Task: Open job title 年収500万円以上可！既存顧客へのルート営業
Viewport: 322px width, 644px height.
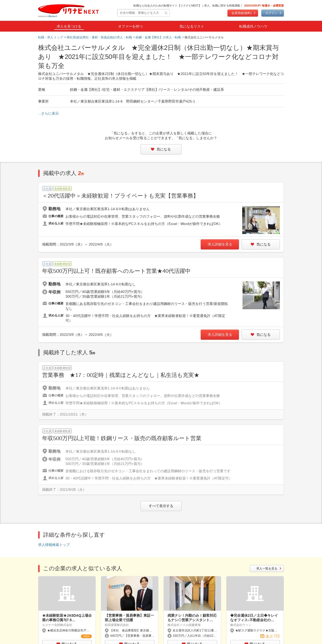Action: [x=116, y=271]
